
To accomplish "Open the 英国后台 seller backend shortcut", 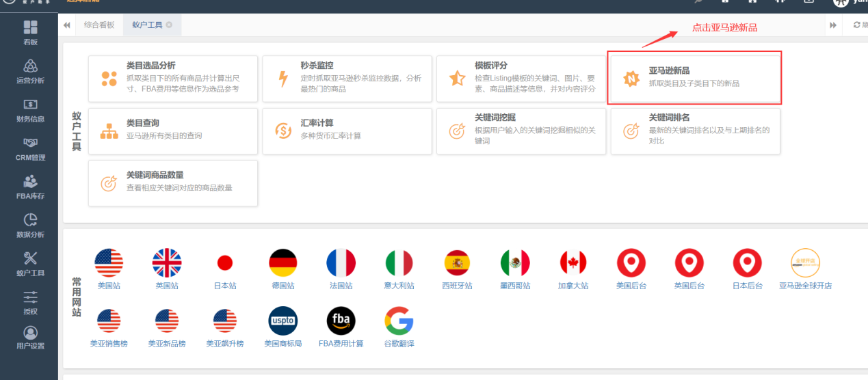I will 689,269.
